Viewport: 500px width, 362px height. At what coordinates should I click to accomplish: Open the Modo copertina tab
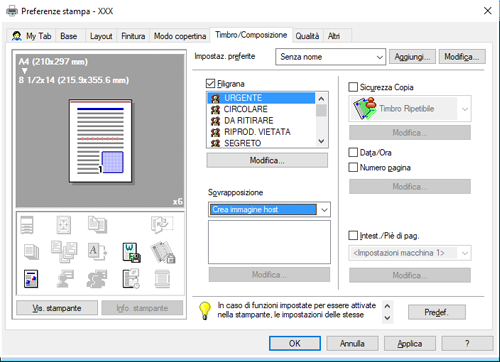180,36
